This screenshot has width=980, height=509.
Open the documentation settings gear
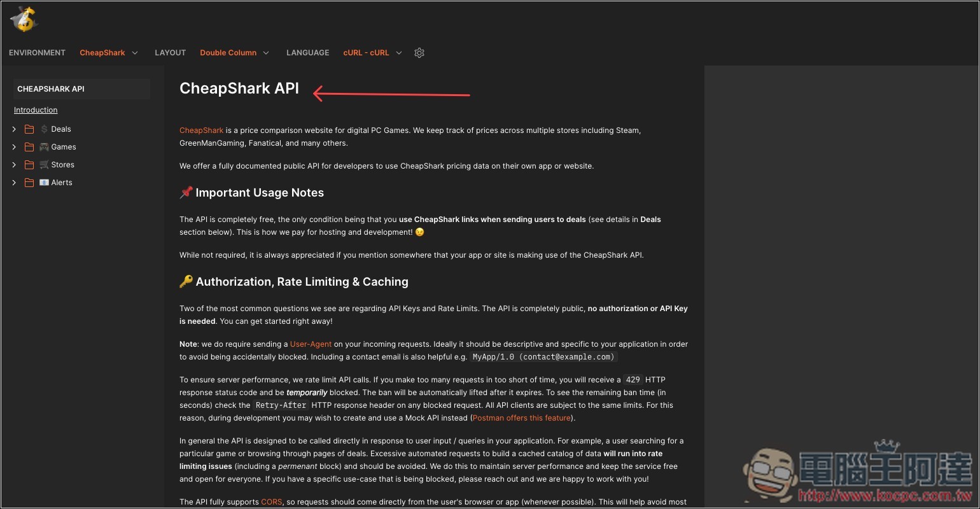419,53
